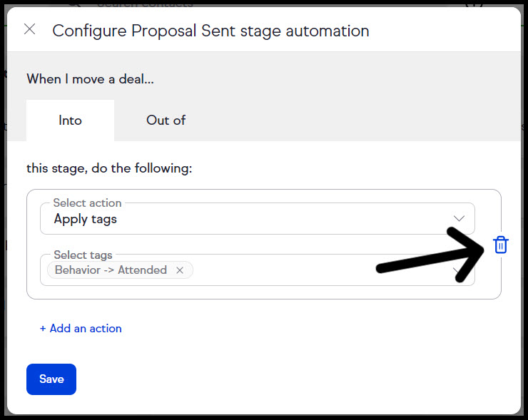528x420 pixels.
Task: Open the Select tags dropdown arrow
Action: click(x=459, y=271)
